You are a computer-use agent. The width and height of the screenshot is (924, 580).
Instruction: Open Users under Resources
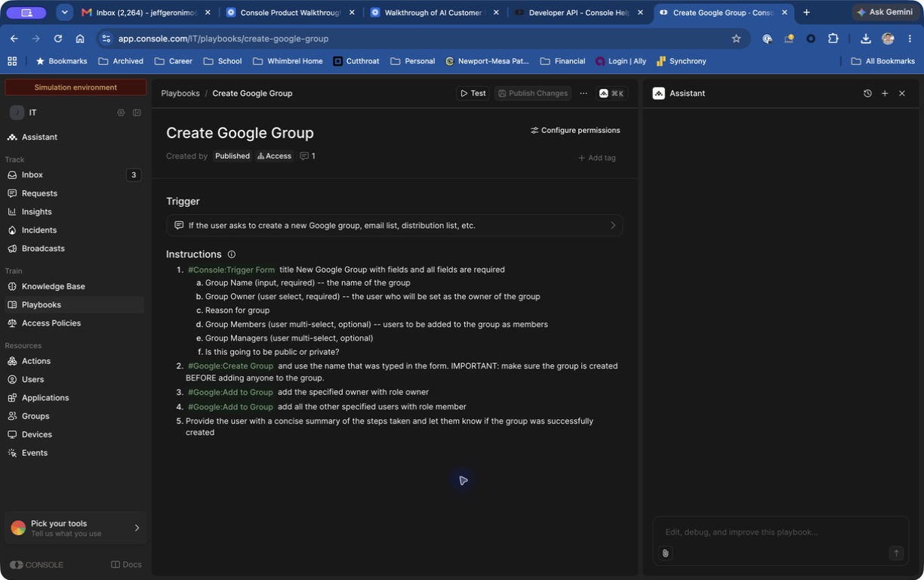click(x=32, y=379)
